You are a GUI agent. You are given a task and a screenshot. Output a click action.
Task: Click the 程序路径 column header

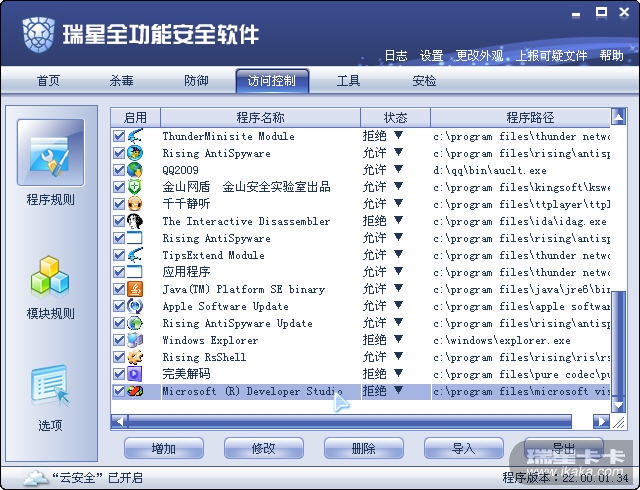point(521,118)
